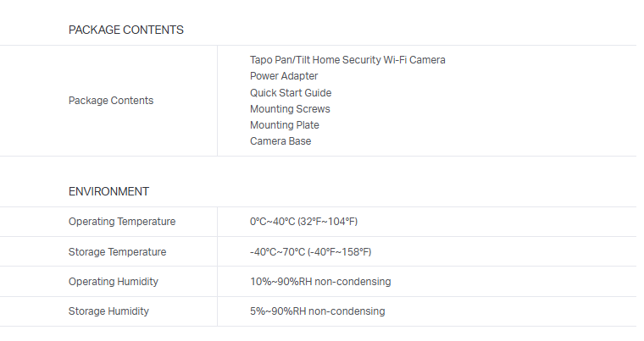Click the ENVIRONMENT section heading
Screen dimensions: 644x341
pos(108,191)
